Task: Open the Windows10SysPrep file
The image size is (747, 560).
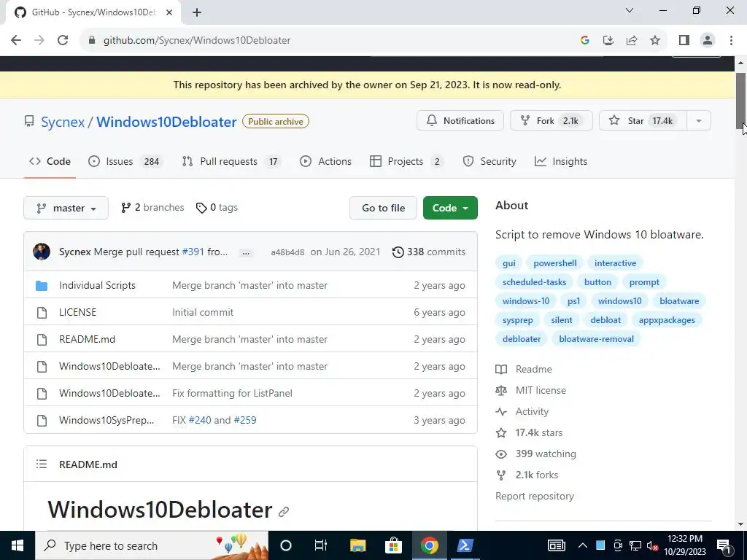Action: (x=107, y=421)
